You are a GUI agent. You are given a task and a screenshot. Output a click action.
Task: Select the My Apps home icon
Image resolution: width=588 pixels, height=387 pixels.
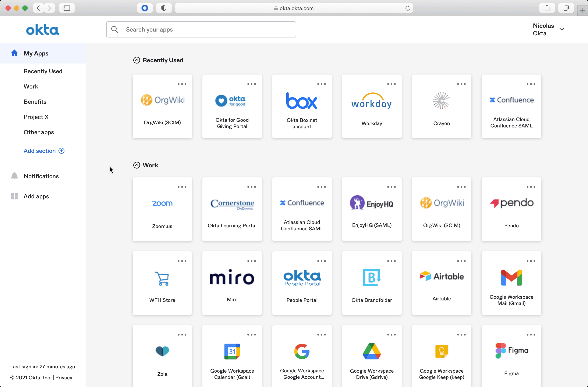click(14, 53)
